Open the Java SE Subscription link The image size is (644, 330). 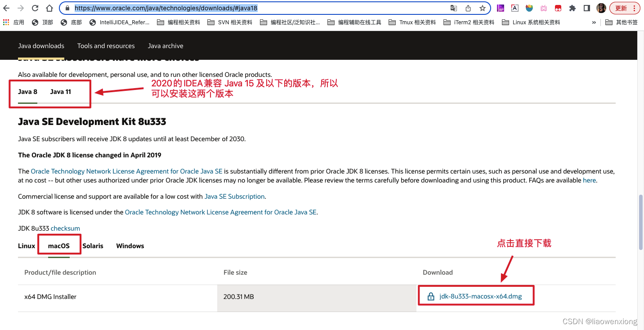coord(234,196)
